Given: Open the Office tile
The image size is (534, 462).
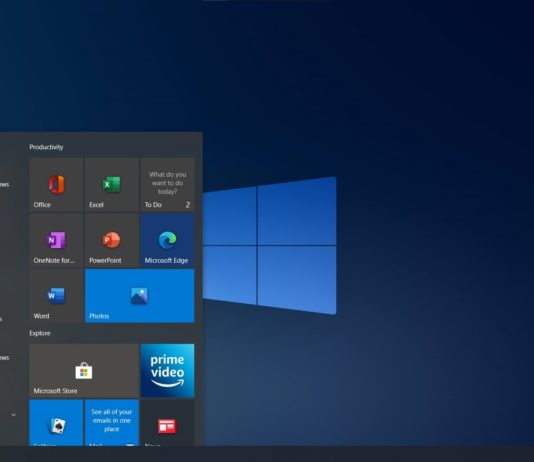Looking at the screenshot, I should 56,185.
